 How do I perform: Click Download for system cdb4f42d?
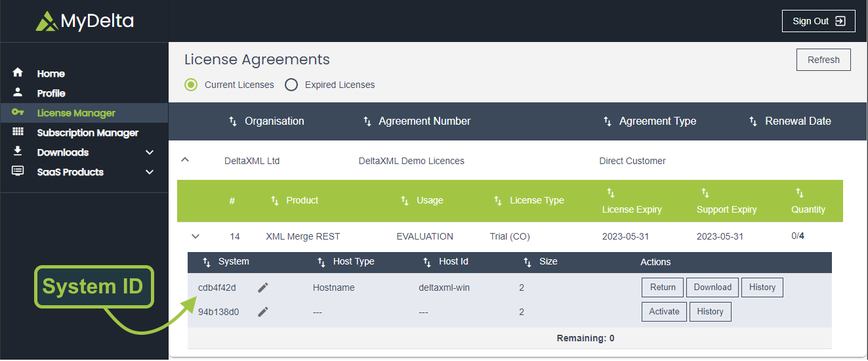713,287
